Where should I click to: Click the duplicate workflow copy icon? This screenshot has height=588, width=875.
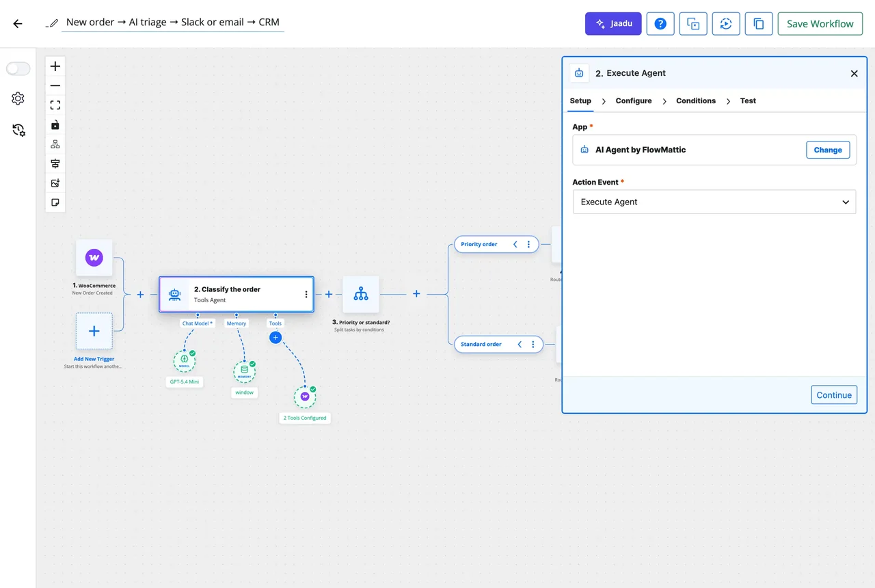pos(759,23)
